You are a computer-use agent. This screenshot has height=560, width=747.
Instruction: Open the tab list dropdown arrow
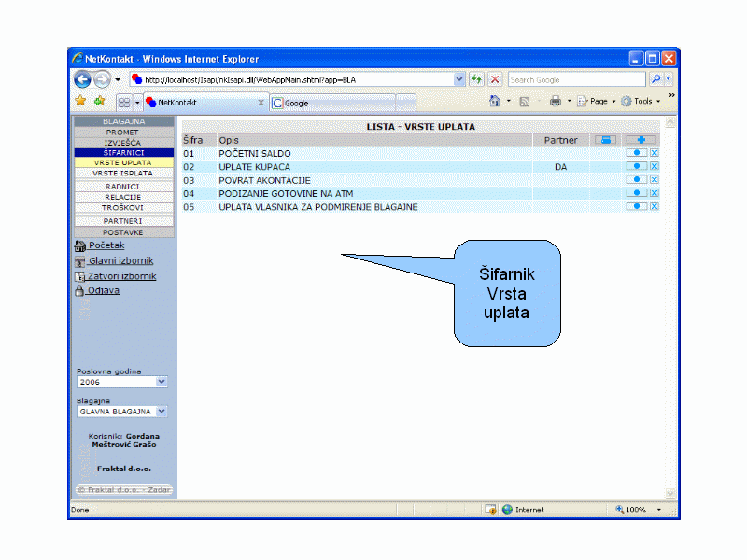(136, 103)
